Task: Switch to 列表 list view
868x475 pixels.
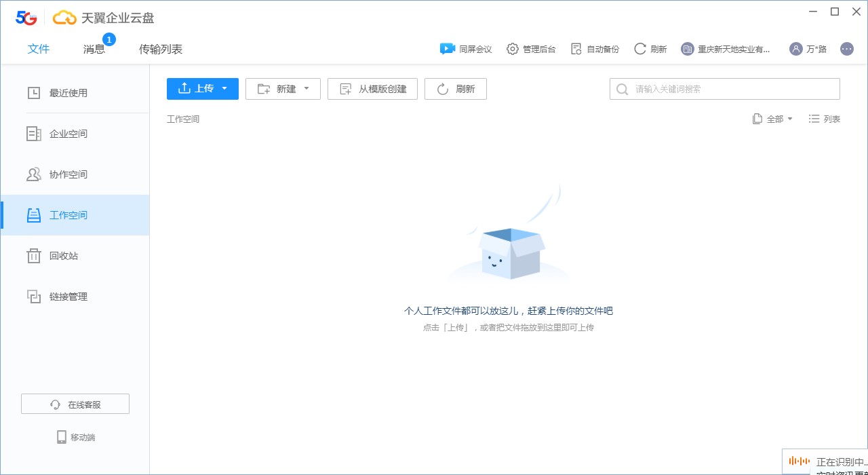Action: pos(824,119)
